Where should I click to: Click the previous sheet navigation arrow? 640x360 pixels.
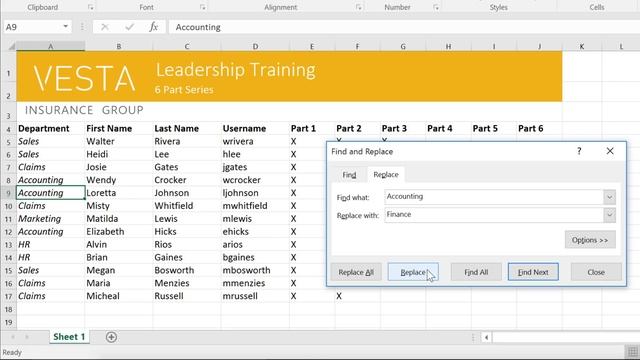(13, 337)
